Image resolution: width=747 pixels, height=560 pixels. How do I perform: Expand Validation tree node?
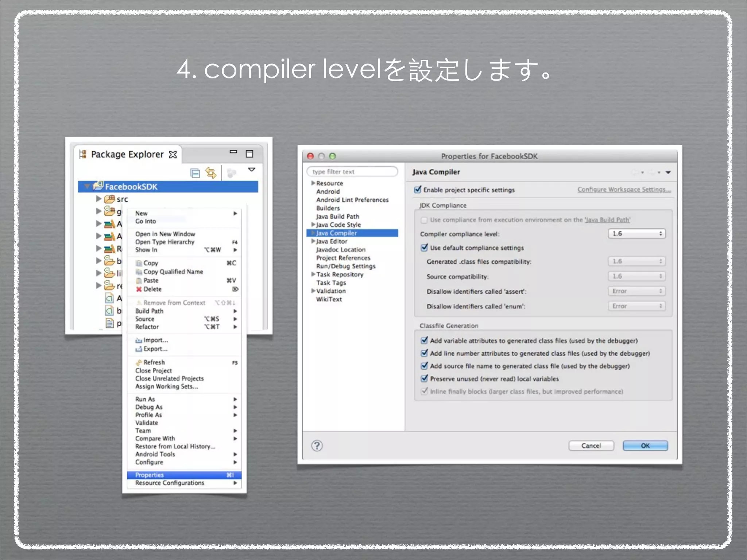coord(313,291)
